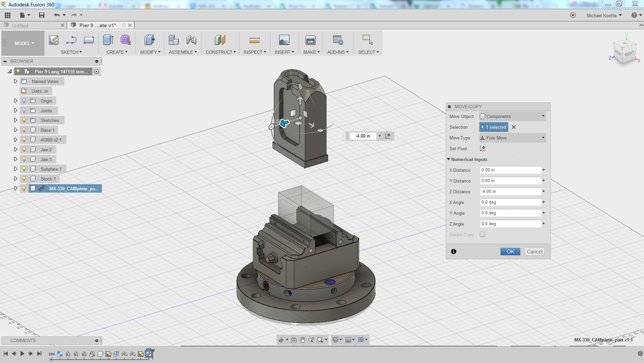Open the Add-Ins scripts icon

[x=337, y=40]
